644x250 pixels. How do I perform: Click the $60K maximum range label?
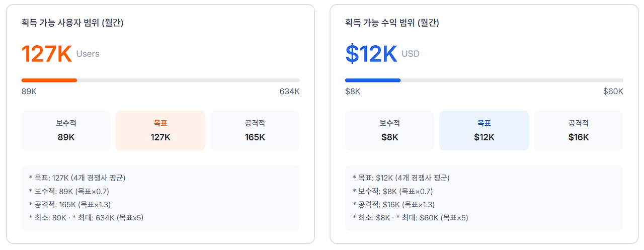(613, 92)
